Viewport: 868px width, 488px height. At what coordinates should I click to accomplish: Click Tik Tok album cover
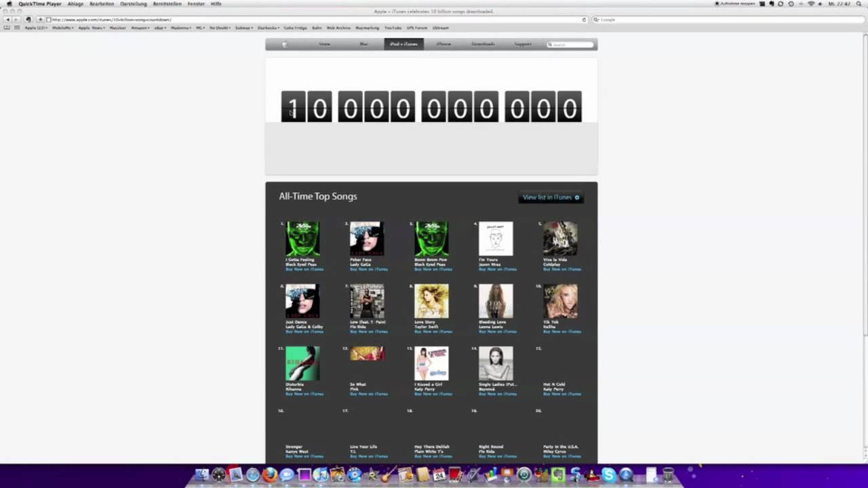[x=560, y=301]
